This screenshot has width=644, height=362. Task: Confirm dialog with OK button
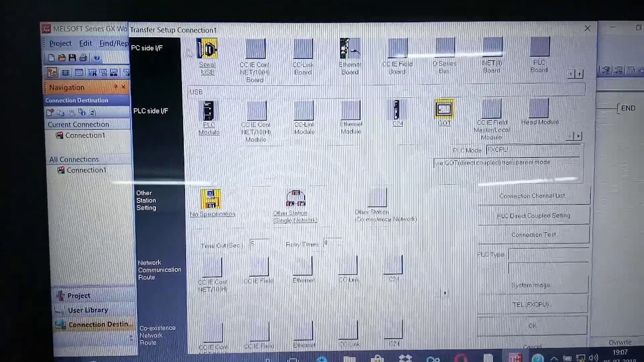point(532,326)
